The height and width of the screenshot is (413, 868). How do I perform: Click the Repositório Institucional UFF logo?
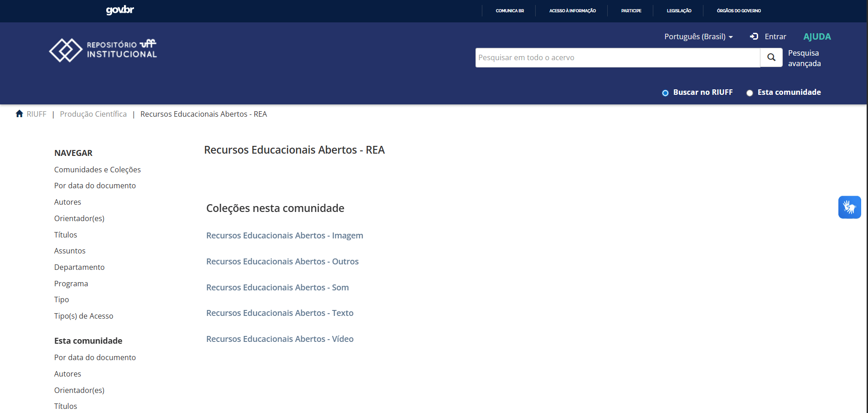click(x=103, y=50)
